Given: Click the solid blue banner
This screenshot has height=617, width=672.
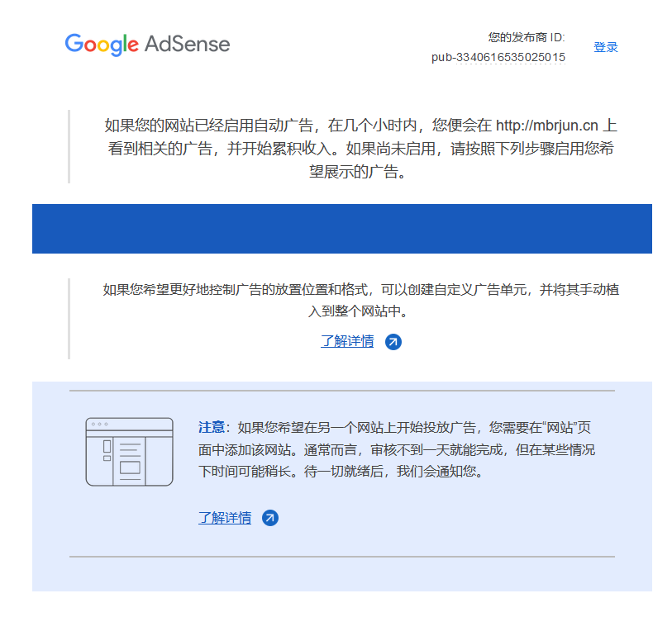Looking at the screenshot, I should (x=342, y=229).
